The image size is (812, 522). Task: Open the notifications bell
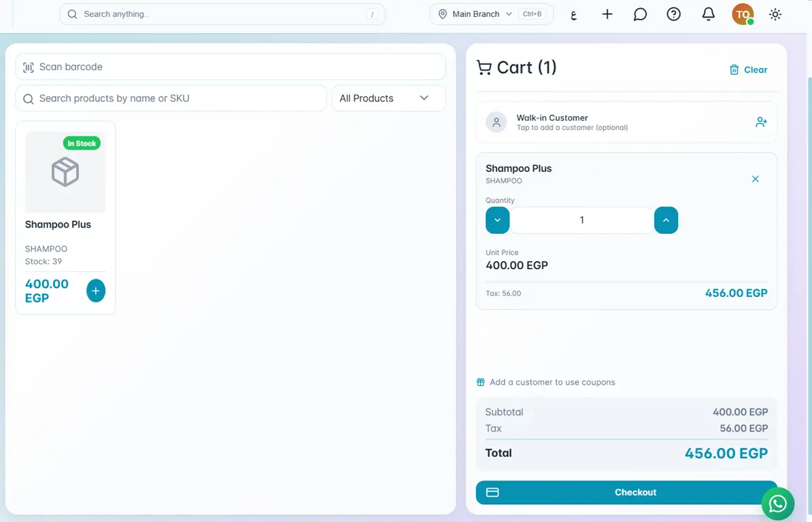[708, 14]
